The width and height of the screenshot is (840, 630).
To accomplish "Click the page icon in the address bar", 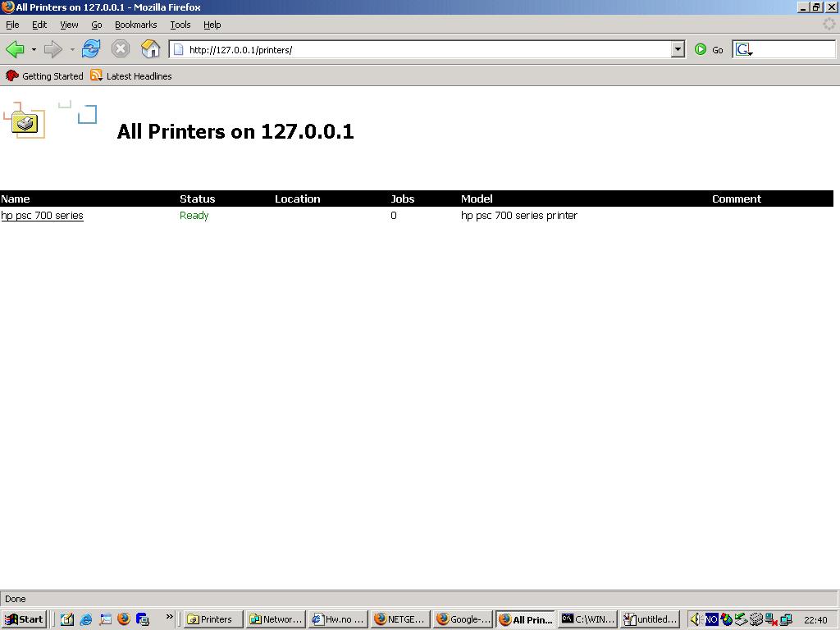I will [x=178, y=50].
